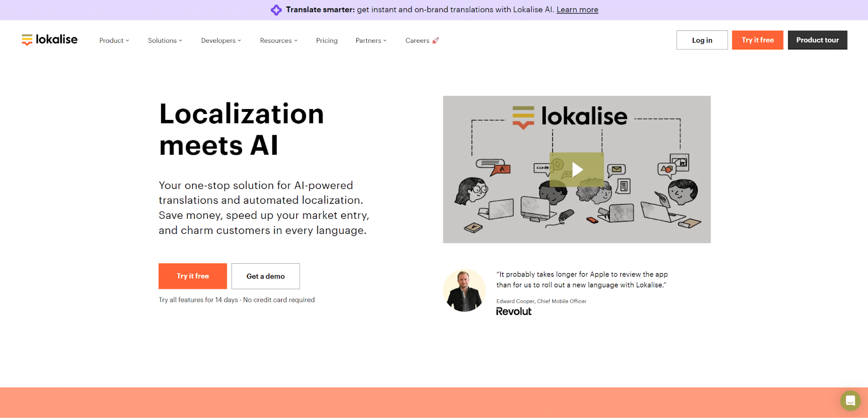Open the chat widget bubble

click(x=850, y=401)
